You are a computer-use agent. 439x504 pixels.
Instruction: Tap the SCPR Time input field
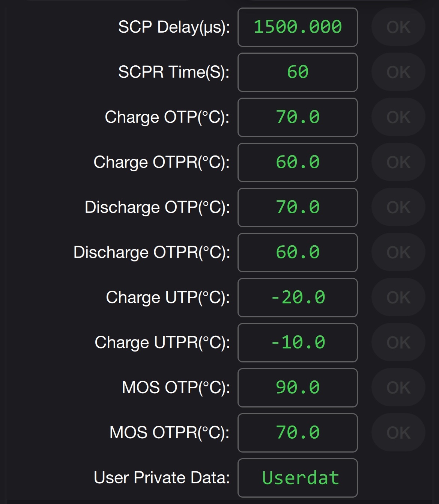[298, 72]
